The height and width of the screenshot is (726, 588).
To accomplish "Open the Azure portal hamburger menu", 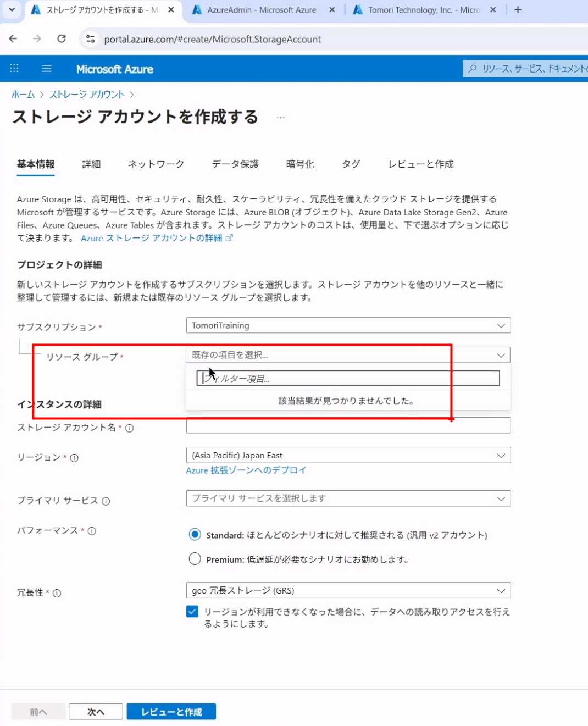I will pyautogui.click(x=47, y=69).
